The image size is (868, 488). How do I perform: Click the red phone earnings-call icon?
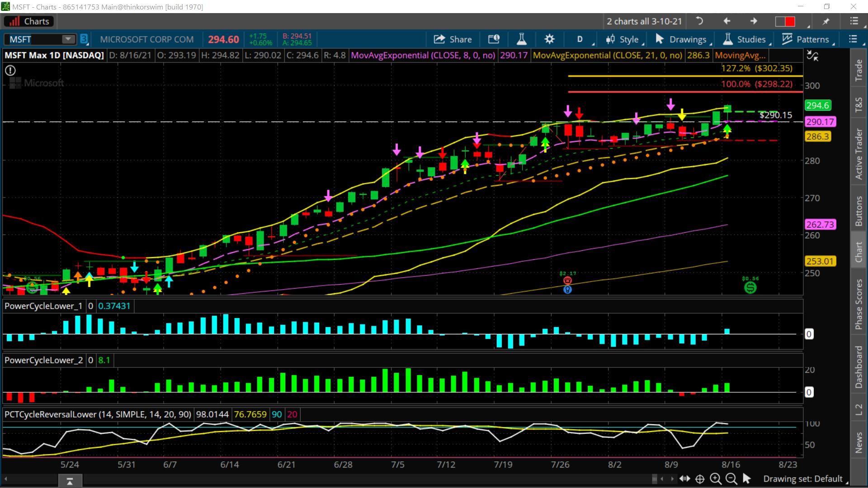tap(567, 281)
